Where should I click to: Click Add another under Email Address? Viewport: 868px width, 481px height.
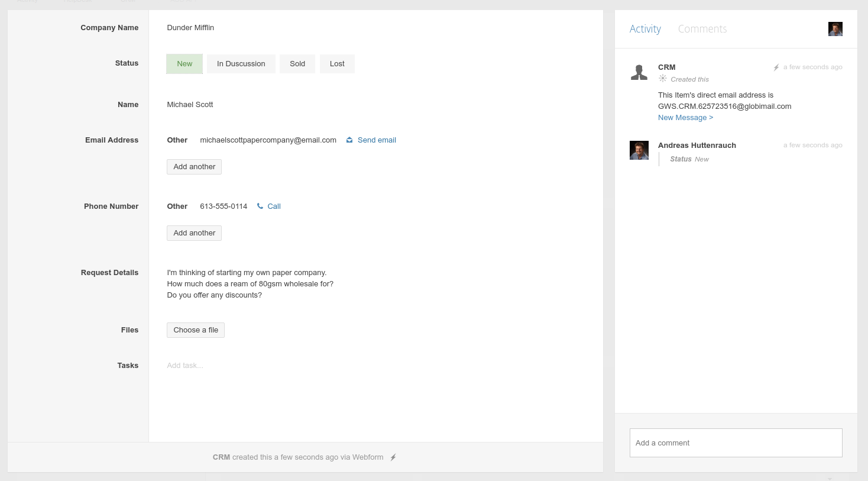pyautogui.click(x=194, y=167)
